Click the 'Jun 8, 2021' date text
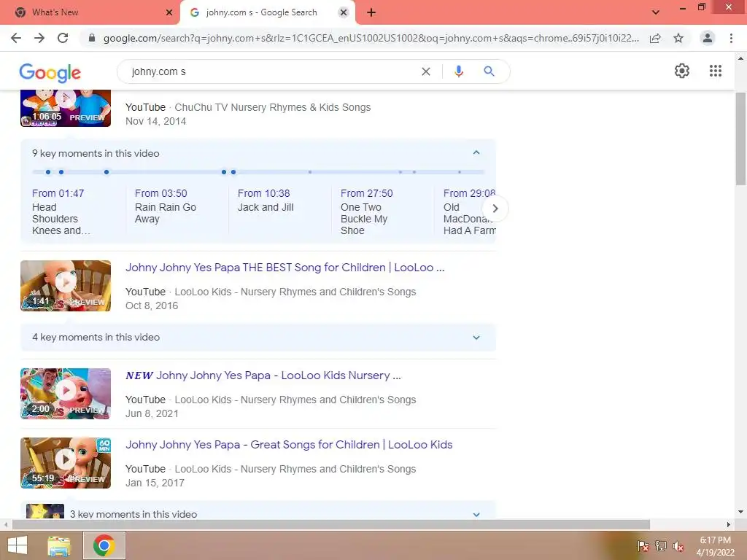 click(x=152, y=413)
